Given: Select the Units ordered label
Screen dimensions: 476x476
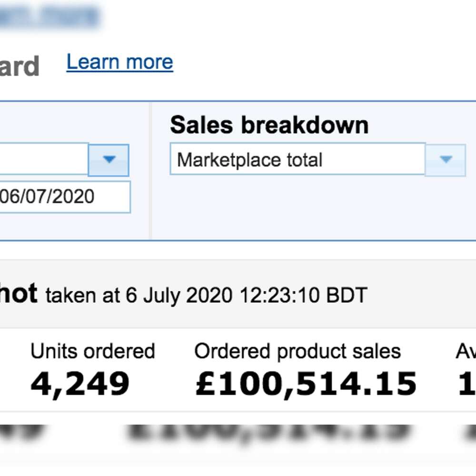Looking at the screenshot, I should pyautogui.click(x=93, y=351).
